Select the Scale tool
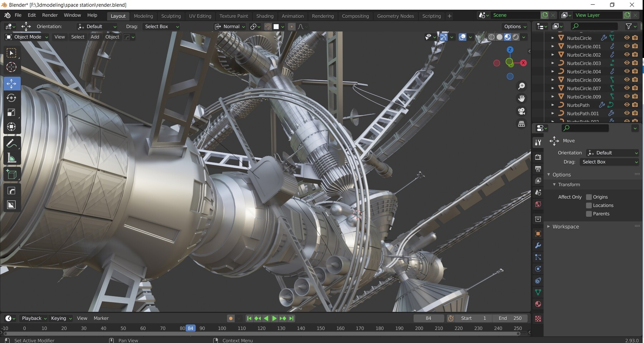 coord(11,112)
